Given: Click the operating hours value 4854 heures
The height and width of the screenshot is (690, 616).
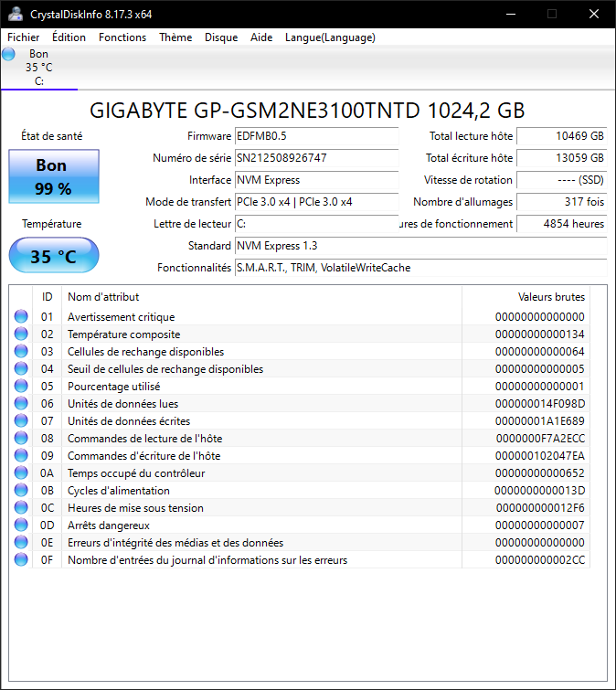Looking at the screenshot, I should 562,224.
